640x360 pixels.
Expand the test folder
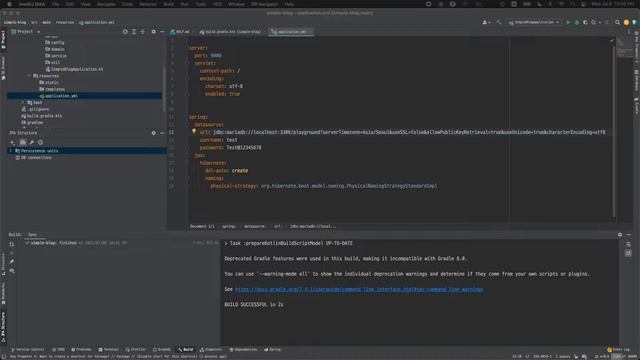click(23, 102)
